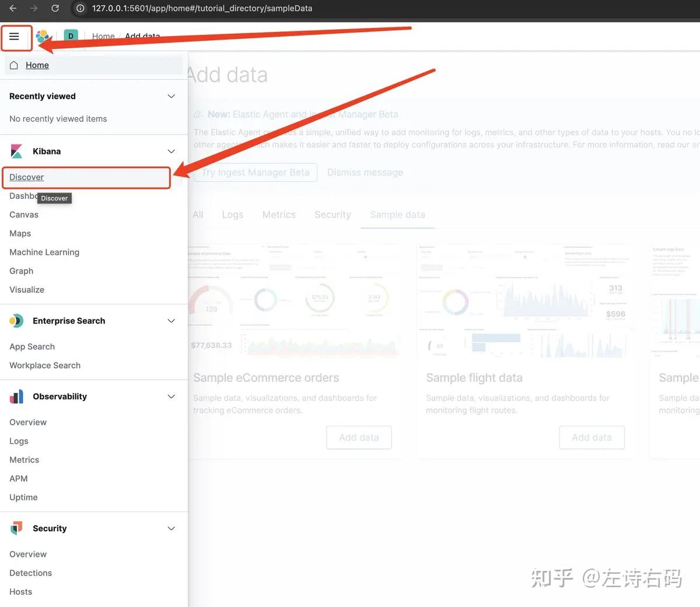700x607 pixels.
Task: Click the Observability heading
Action: (x=60, y=397)
